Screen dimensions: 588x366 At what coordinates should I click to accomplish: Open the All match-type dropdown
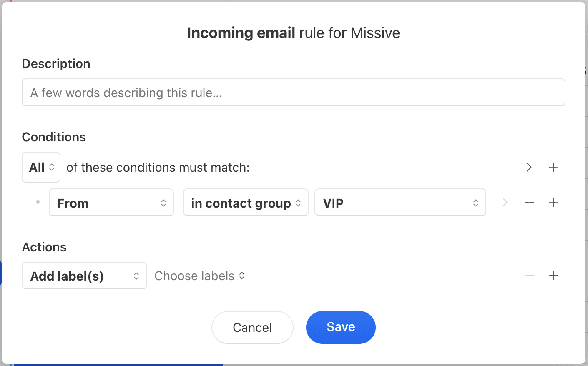point(41,167)
